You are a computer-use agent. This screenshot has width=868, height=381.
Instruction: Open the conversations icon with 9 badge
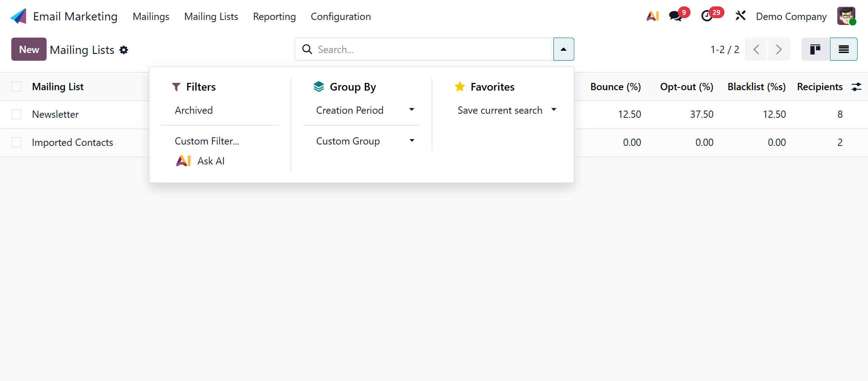point(676,16)
